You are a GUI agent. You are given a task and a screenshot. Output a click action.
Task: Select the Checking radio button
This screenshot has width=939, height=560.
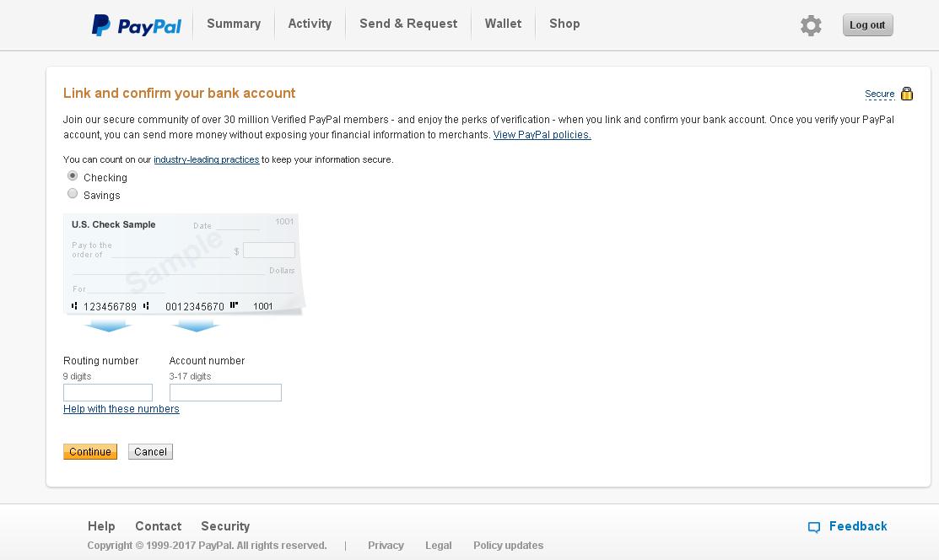pos(73,176)
